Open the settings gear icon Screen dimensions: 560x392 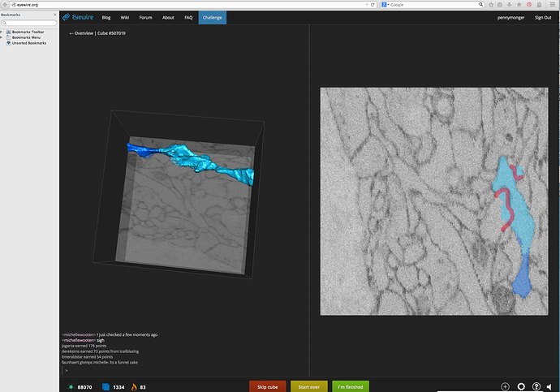(x=521, y=387)
